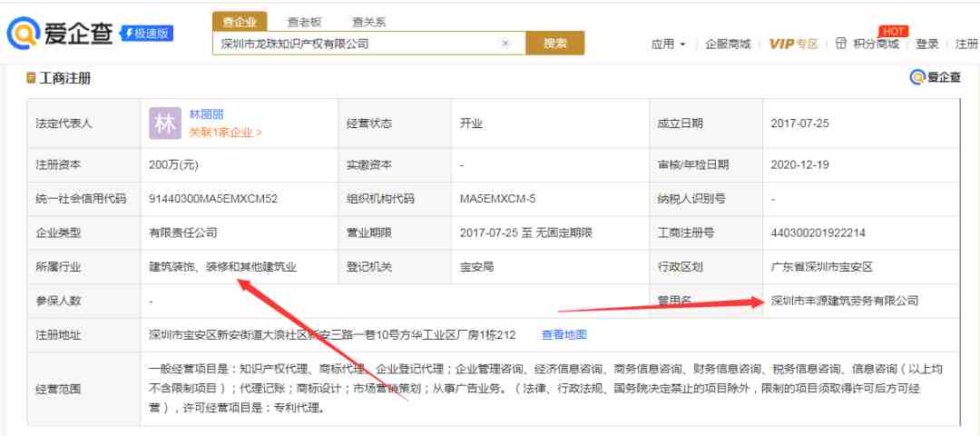Image resolution: width=980 pixels, height=436 pixels.
Task: Click the 法定代表人 label cell
Action: [83, 124]
